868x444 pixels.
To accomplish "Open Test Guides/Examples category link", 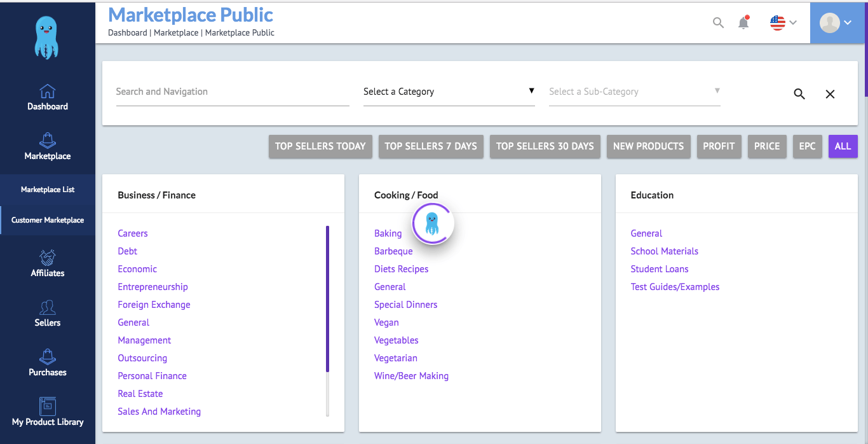I will 675,287.
